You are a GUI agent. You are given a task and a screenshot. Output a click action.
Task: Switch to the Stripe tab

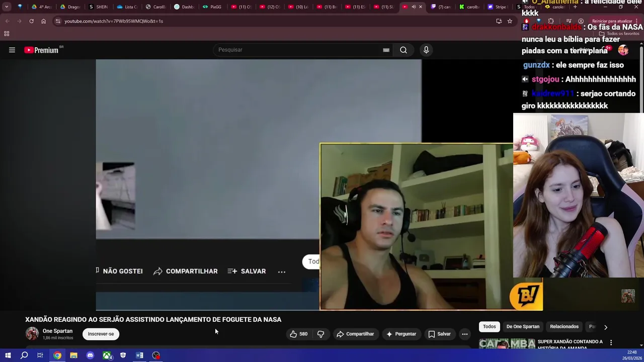coord(497,7)
